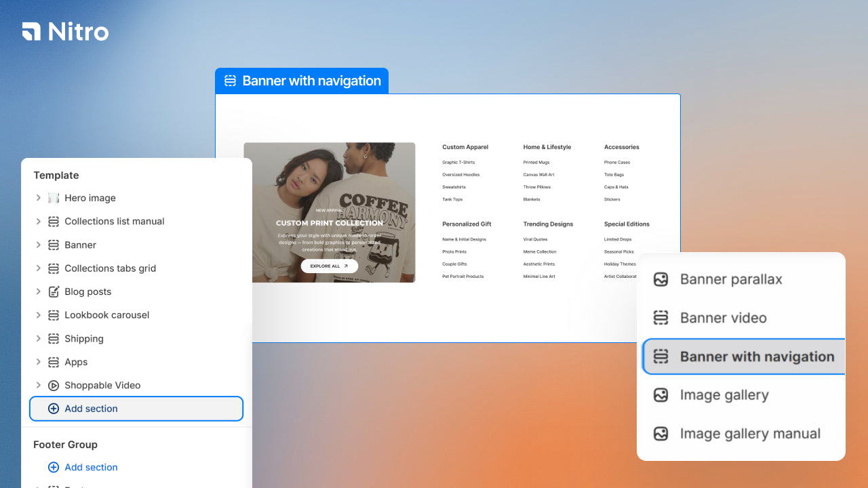This screenshot has height=488, width=868.
Task: Open the Canvas Wall Art link
Action: point(539,175)
